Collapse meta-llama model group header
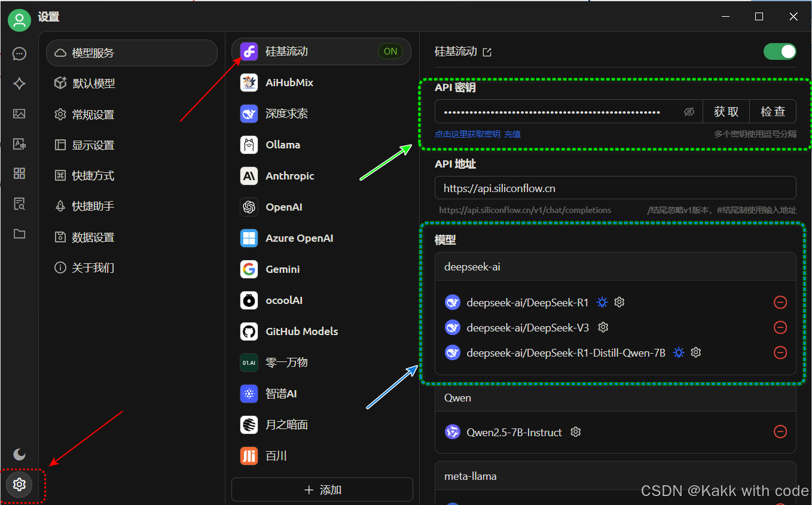The height and width of the screenshot is (505, 812). (615, 476)
